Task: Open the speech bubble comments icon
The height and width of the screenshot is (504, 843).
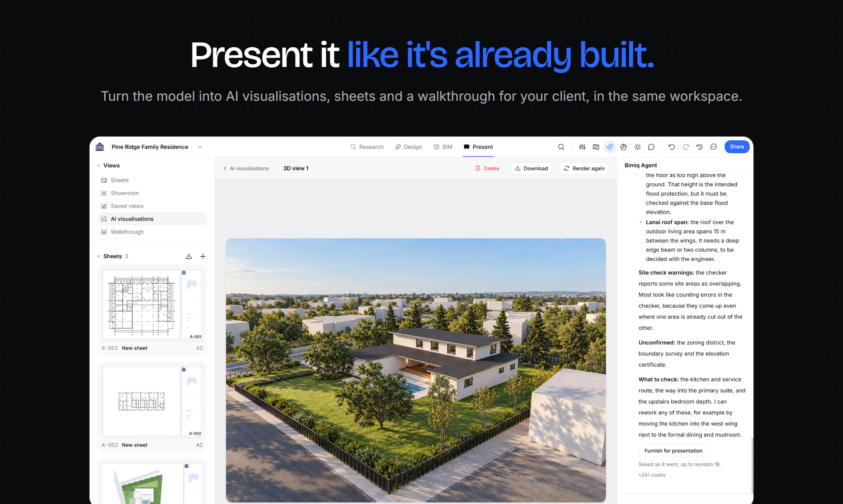Action: 651,147
